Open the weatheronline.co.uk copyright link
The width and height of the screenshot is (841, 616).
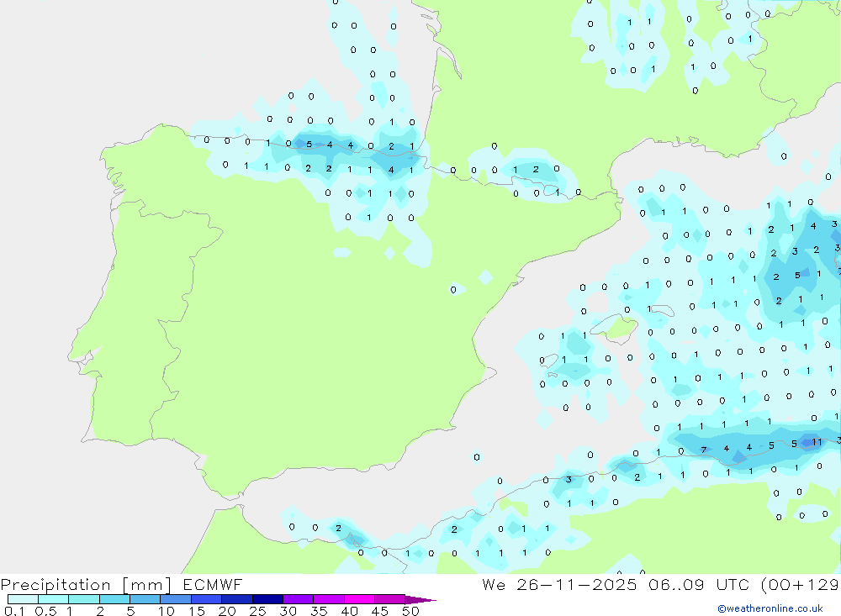[770, 608]
